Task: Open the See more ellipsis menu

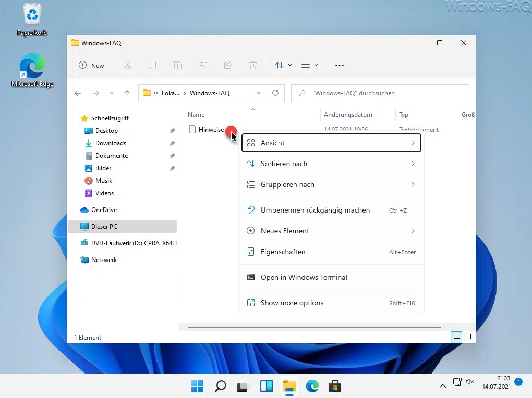Action: (340, 65)
